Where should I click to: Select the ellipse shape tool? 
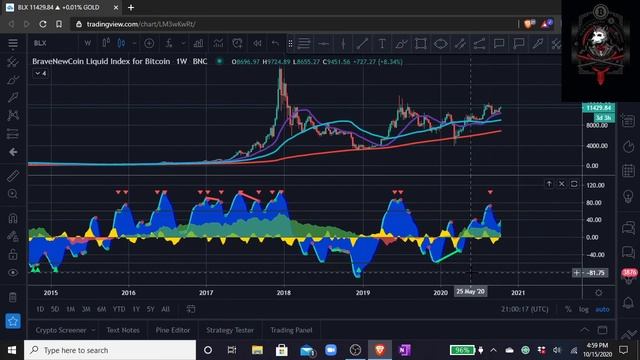440,44
